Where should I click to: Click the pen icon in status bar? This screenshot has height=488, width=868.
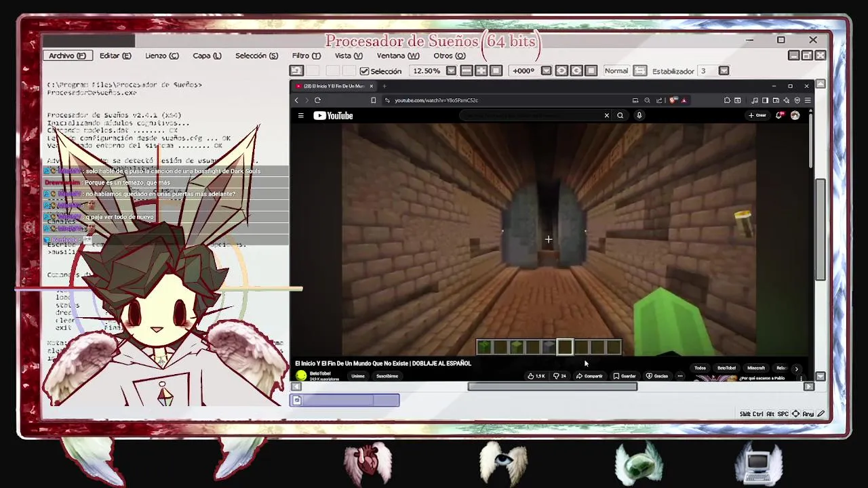821,413
